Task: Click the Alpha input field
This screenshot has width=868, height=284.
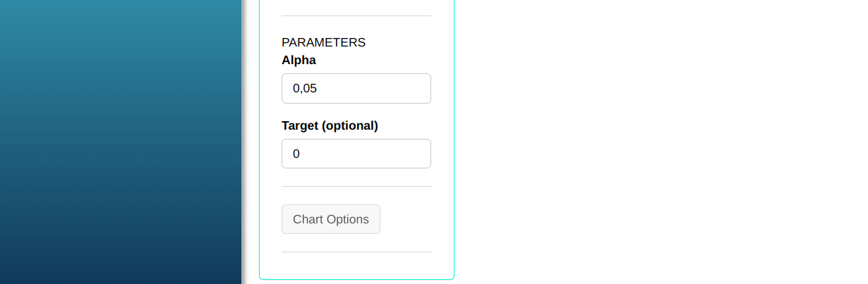Action: [x=356, y=89]
